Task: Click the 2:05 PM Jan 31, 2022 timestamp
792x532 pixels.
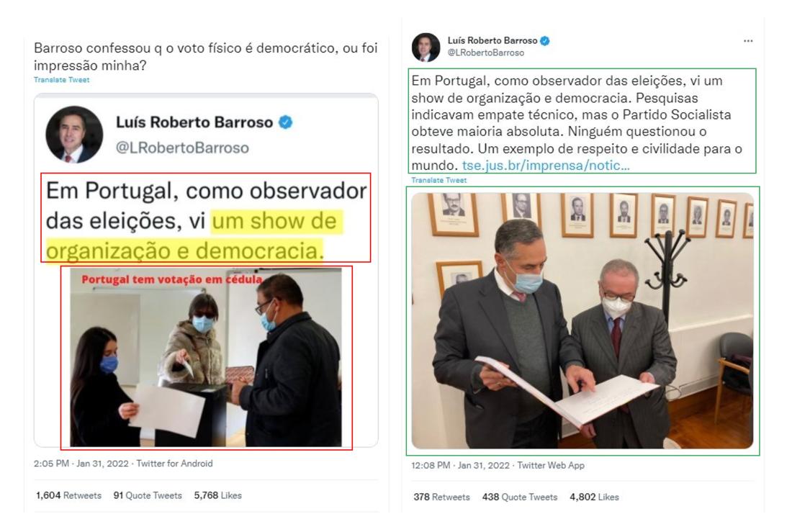Action: (x=81, y=464)
